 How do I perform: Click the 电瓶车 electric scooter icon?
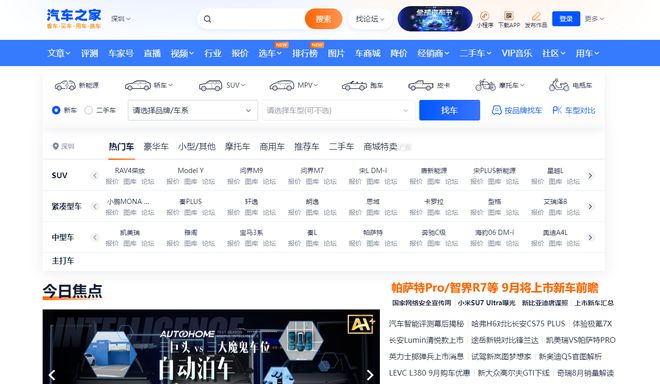click(x=559, y=85)
